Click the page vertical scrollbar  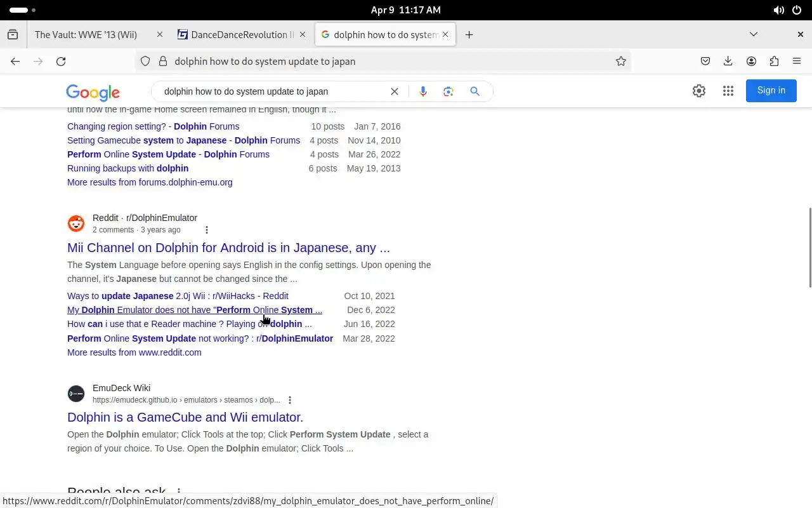(809, 248)
